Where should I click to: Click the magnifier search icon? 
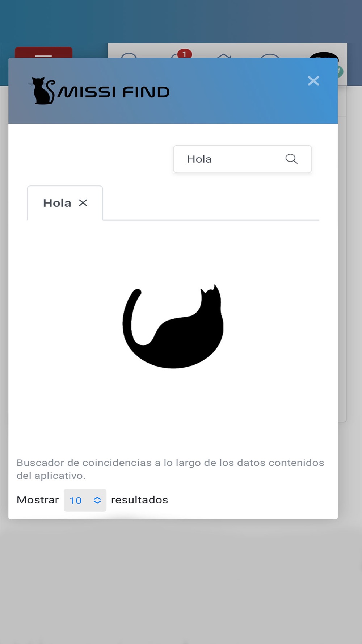(x=291, y=159)
